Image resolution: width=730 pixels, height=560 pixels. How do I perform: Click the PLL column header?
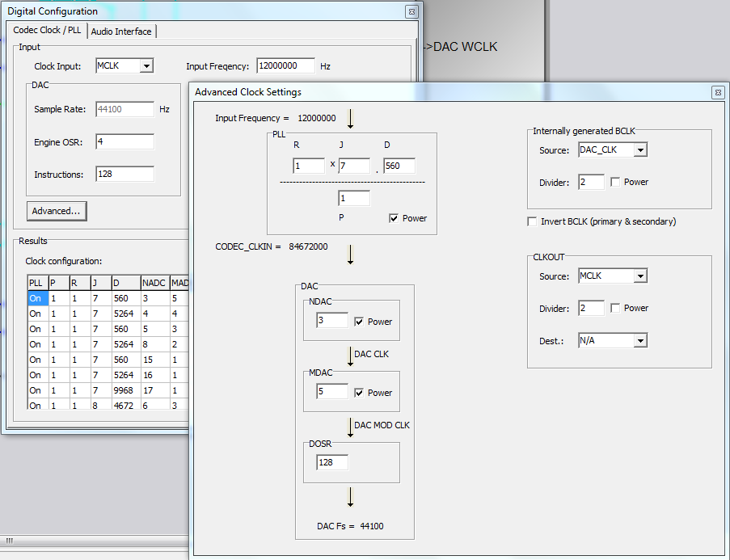(38, 283)
